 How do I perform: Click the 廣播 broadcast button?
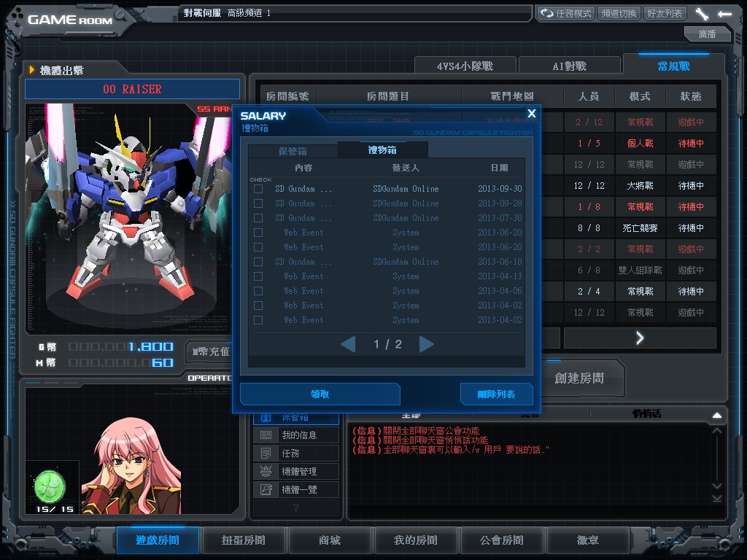point(707,34)
